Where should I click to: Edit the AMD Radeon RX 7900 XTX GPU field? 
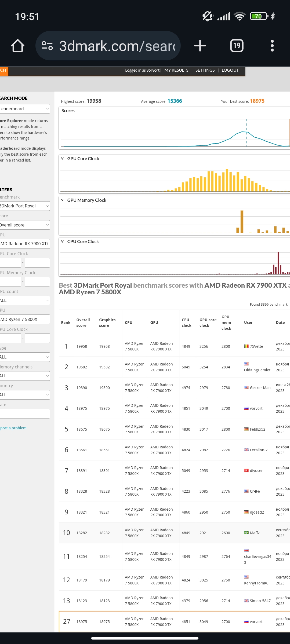pyautogui.click(x=25, y=244)
